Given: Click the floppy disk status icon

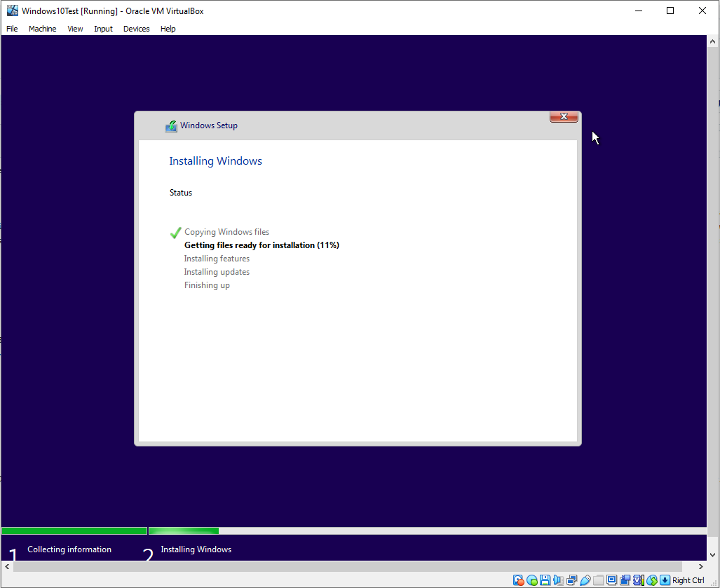Looking at the screenshot, I should pos(545,580).
